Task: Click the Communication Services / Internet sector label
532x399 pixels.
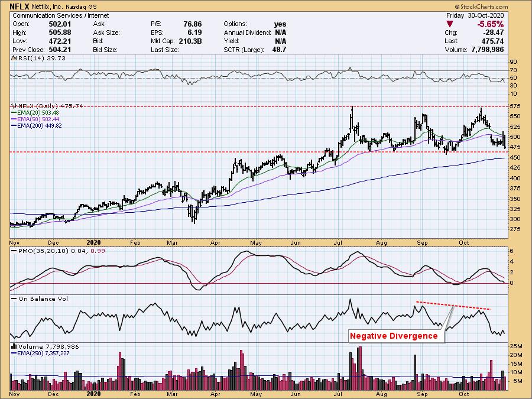Action: point(53,15)
